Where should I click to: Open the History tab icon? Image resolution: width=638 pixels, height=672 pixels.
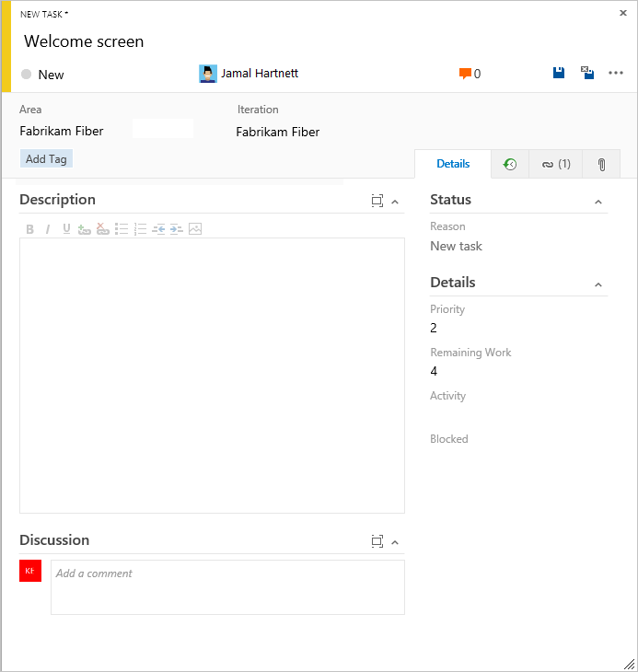[510, 164]
